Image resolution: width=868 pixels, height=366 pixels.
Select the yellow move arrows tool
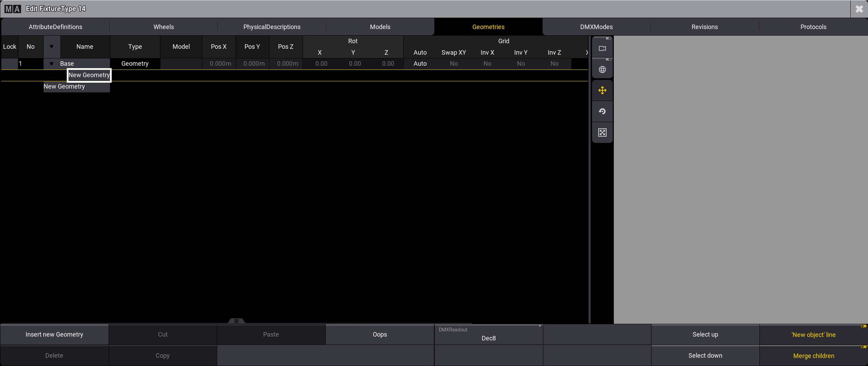click(602, 91)
